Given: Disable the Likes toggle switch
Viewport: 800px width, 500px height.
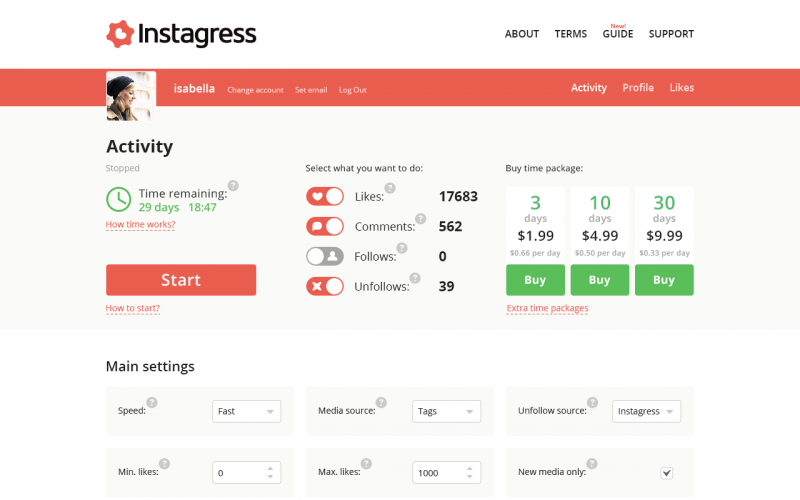Looking at the screenshot, I should coord(325,196).
